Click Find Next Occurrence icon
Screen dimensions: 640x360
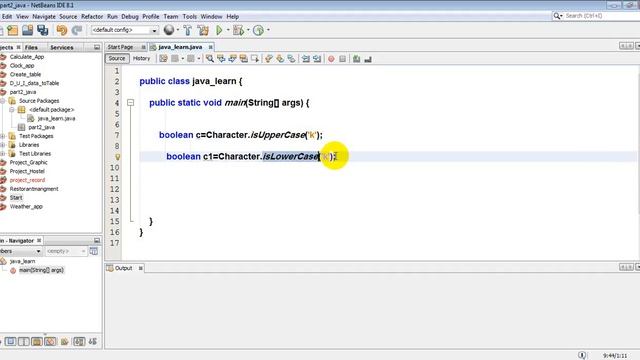tap(232, 59)
